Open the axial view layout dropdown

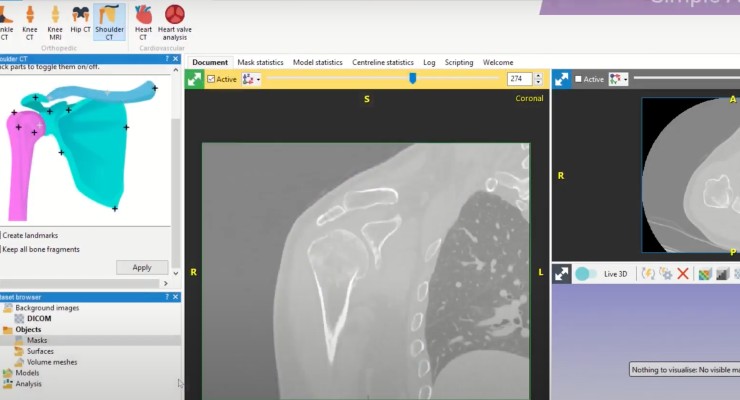[618, 79]
